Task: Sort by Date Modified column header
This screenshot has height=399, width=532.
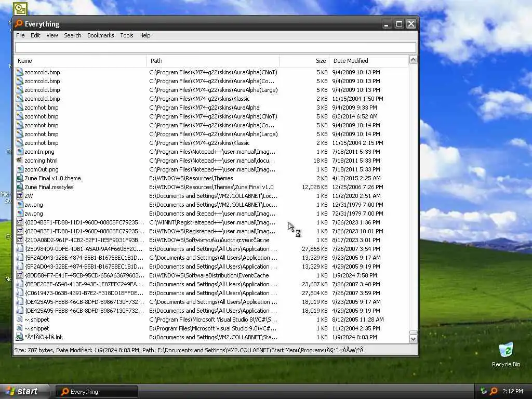Action: tap(369, 61)
